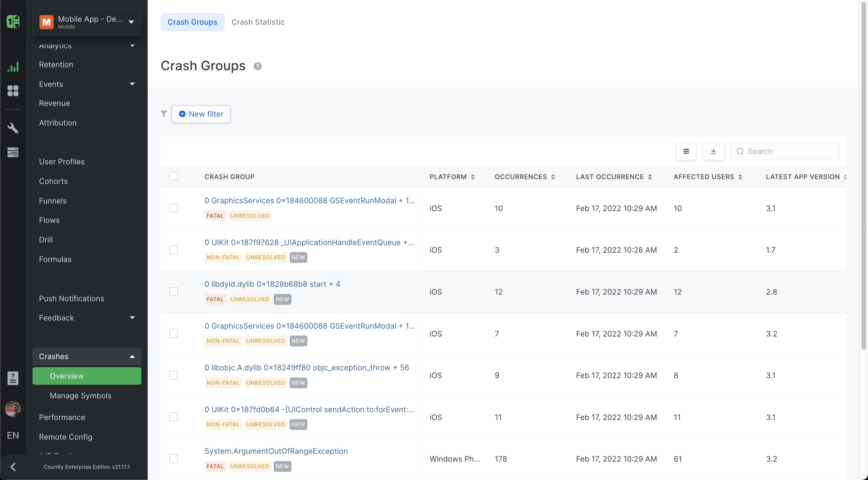
Task: Open the stacked data-rows sidebar icon
Action: 13,152
